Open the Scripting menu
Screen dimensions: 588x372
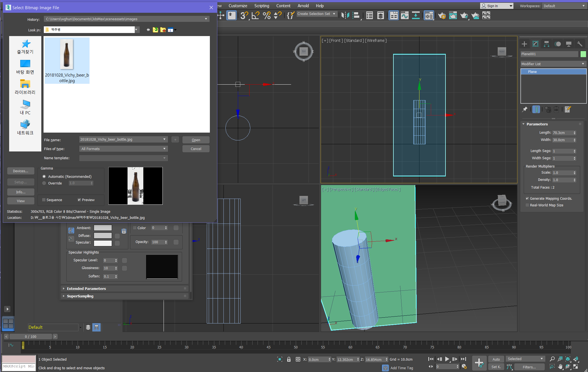pos(261,6)
